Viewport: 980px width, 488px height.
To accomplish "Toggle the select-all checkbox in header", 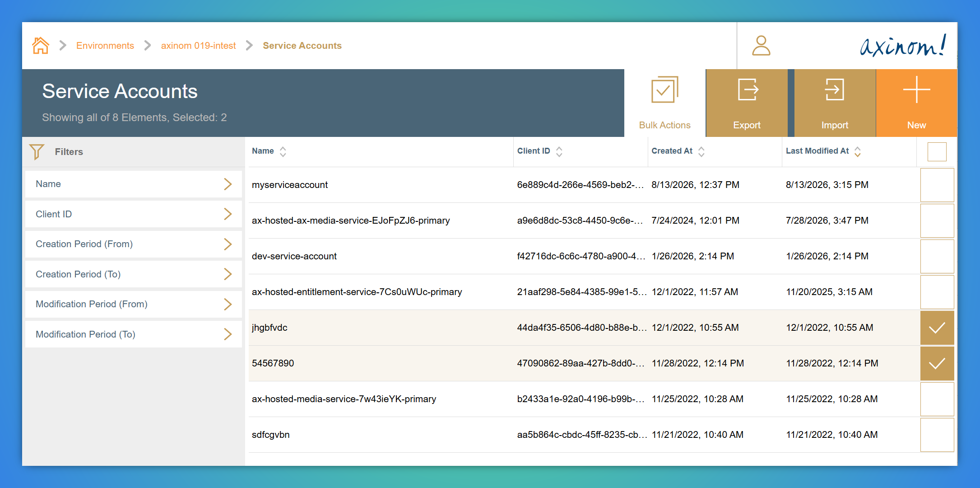I will tap(937, 152).
